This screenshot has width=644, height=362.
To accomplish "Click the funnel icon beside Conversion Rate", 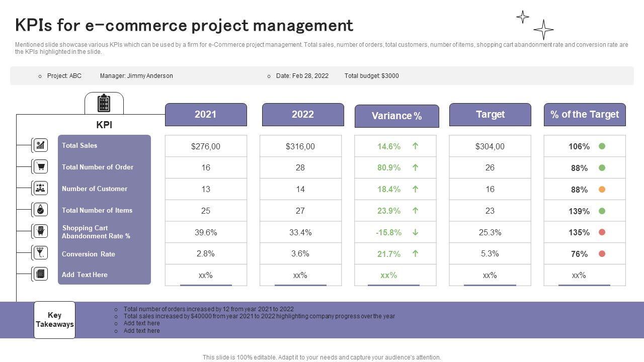I will pyautogui.click(x=40, y=253).
